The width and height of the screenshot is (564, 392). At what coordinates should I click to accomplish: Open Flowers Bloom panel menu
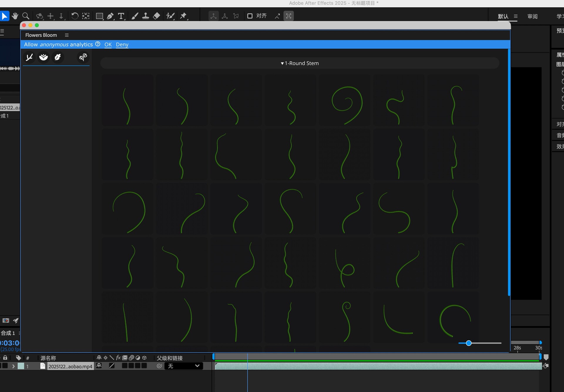pyautogui.click(x=67, y=35)
